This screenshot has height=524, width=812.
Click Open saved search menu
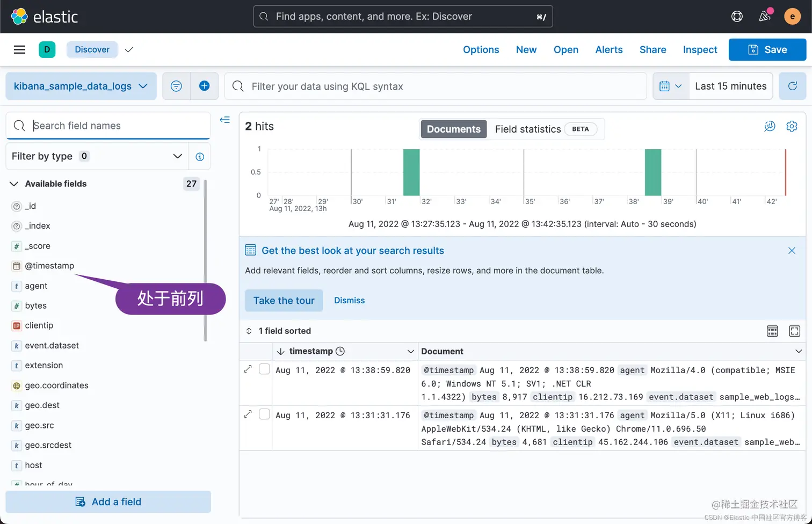pos(566,49)
